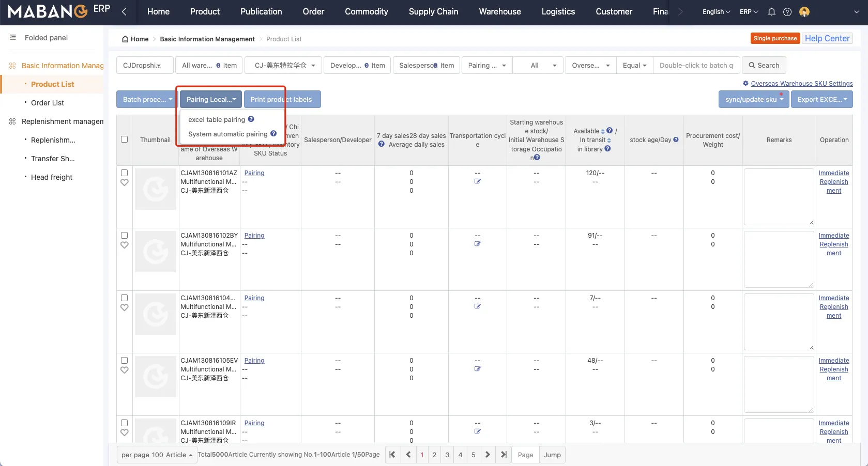Go to last page arrow icon
The width and height of the screenshot is (868, 466).
click(504, 455)
